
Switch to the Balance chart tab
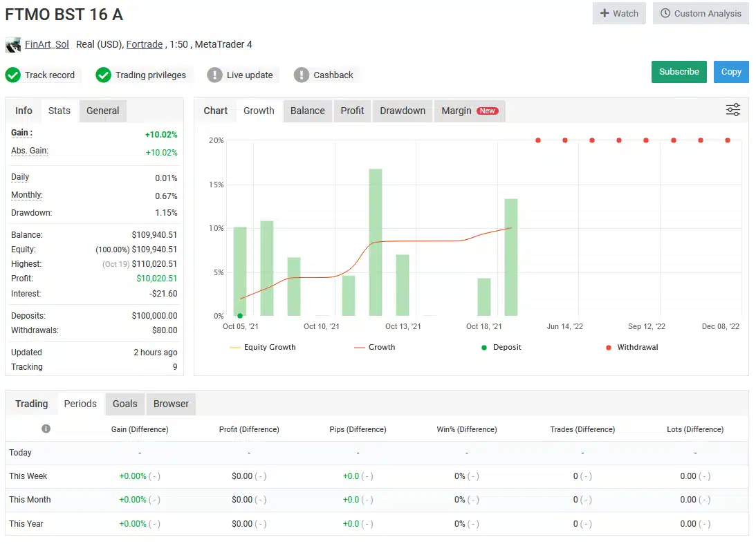(308, 111)
